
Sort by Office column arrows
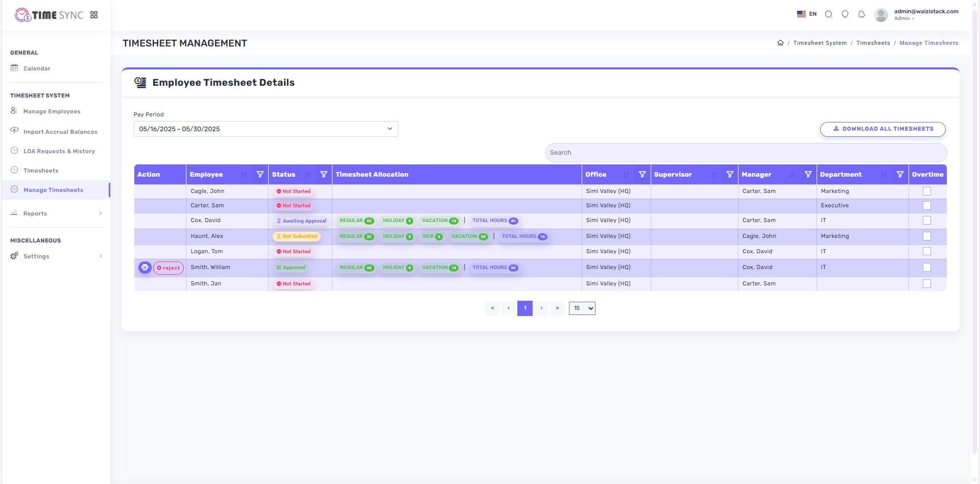(x=626, y=175)
